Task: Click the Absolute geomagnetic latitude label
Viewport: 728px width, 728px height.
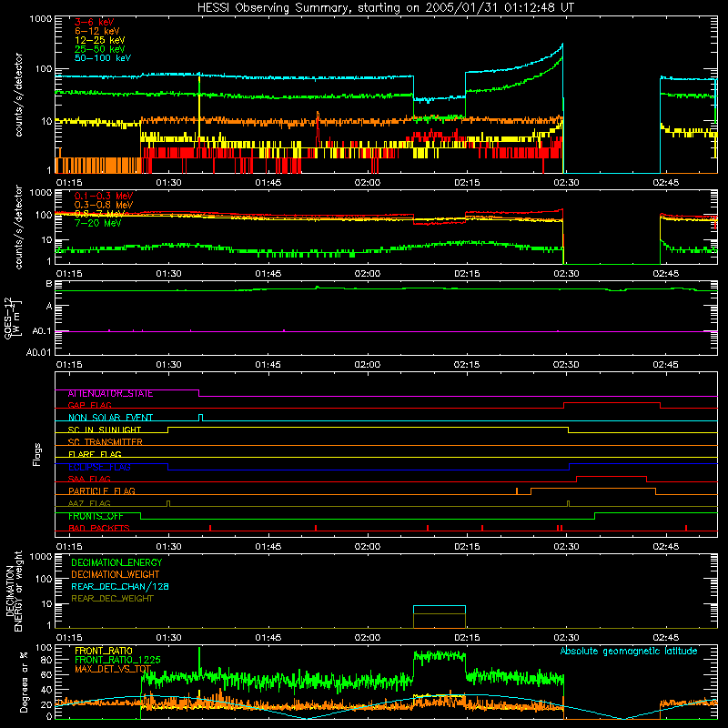Action: click(629, 652)
